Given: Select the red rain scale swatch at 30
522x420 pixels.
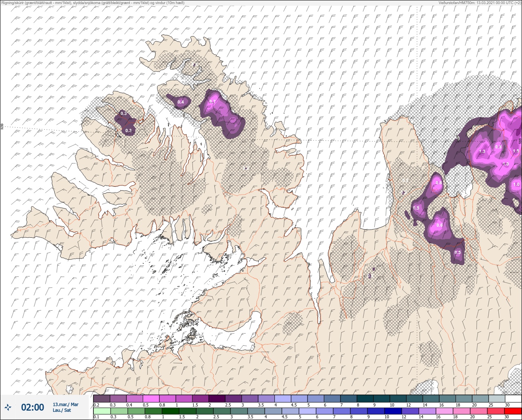Looking at the screenshot, I should pos(513,411).
